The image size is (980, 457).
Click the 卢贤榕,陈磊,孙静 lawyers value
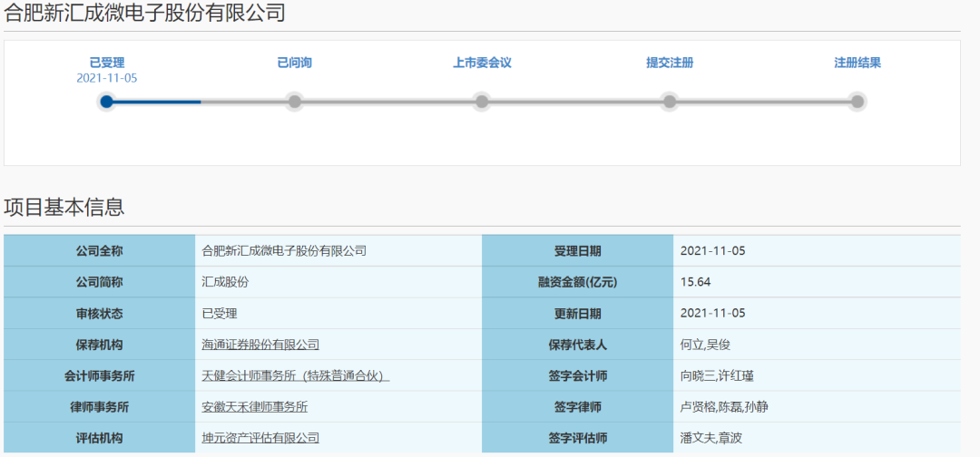(x=724, y=407)
